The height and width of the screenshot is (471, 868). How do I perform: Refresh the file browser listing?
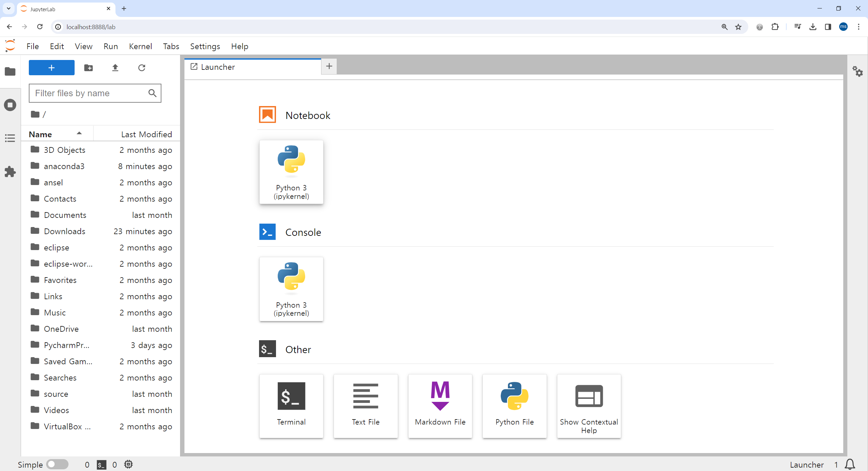point(142,68)
